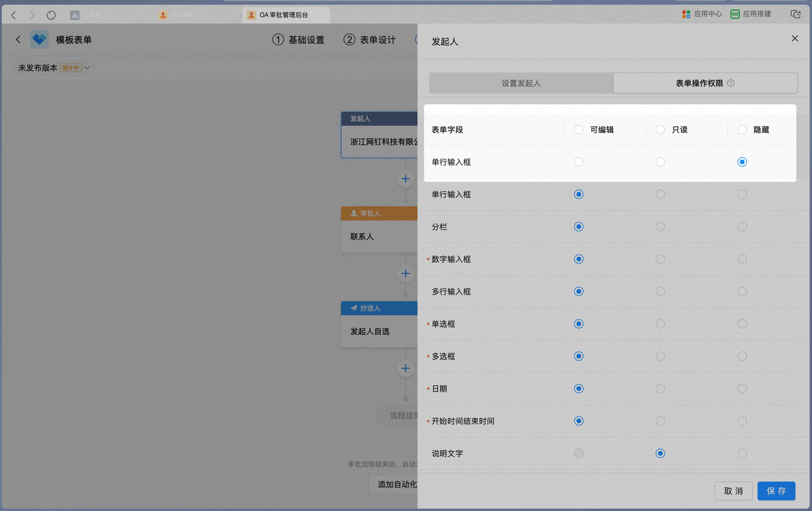Open the 抄送人 node 发起人自选
This screenshot has height=511, width=812.
pyautogui.click(x=380, y=324)
